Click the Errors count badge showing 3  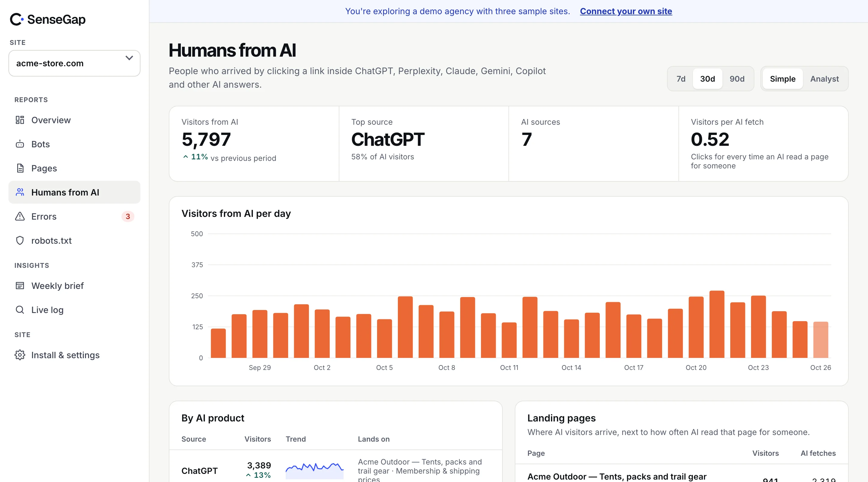(128, 216)
